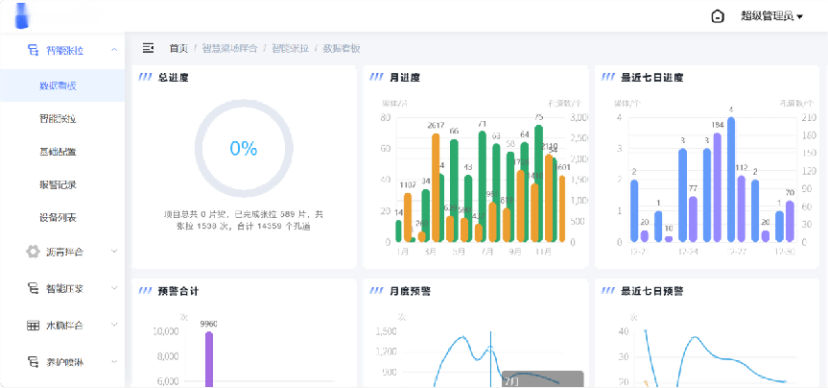Viewport: 828px width, 388px height.
Task: Open the 报警记录 submenu item
Action: pos(62,185)
